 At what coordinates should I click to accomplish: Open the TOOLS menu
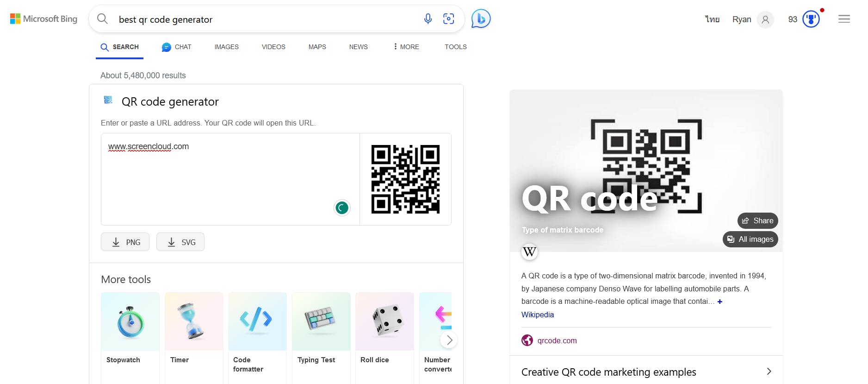pos(455,47)
